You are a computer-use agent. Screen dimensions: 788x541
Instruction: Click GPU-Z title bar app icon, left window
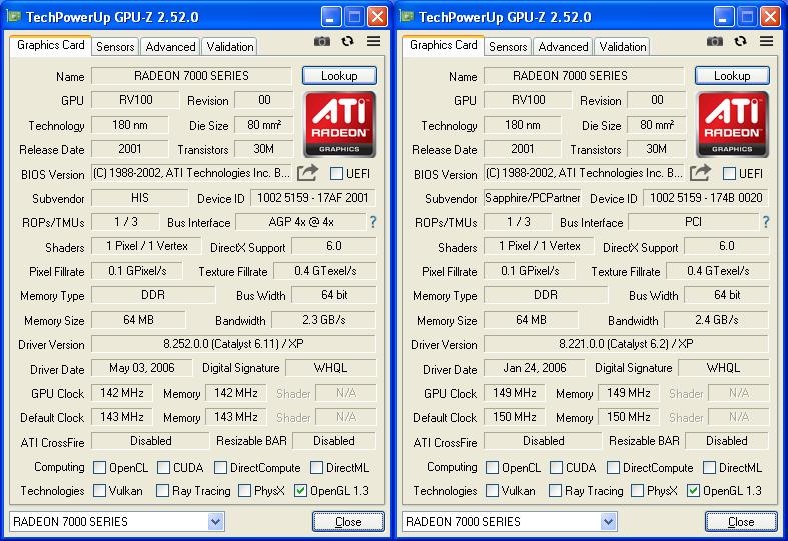[14, 17]
